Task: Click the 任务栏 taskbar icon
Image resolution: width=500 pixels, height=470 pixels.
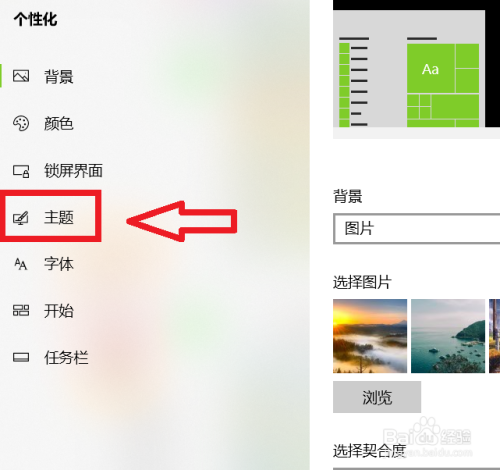Action: [21, 357]
